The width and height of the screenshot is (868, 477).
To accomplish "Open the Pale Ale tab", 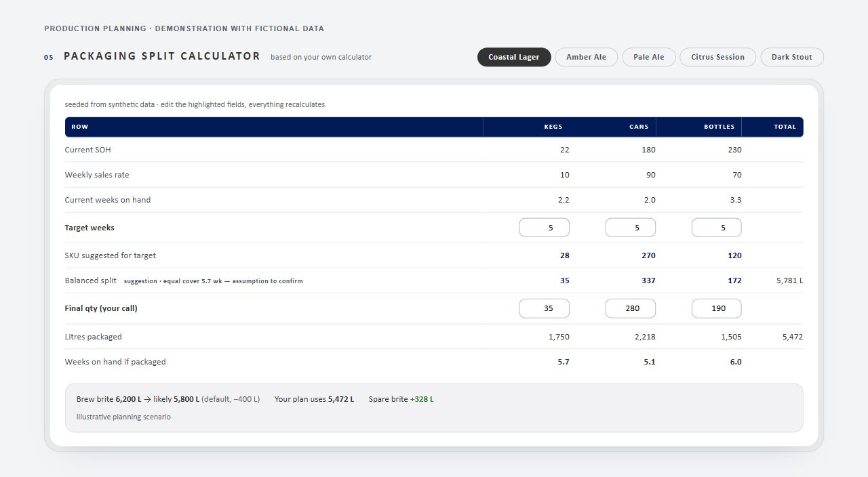I will [x=649, y=57].
